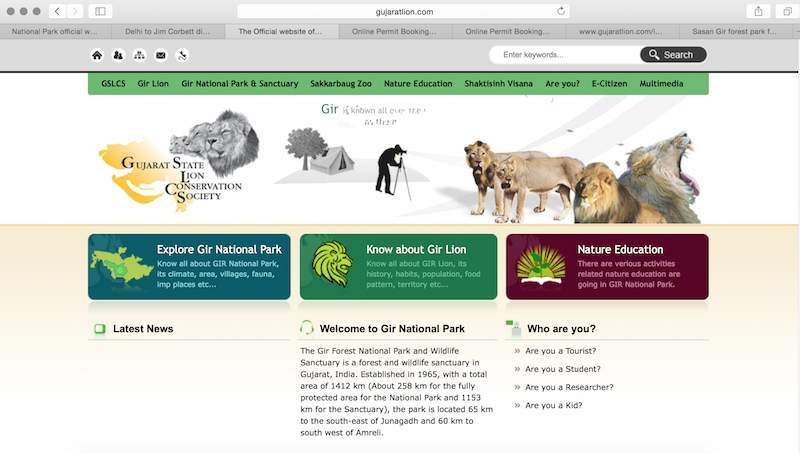
Task: Go to site home via house icon
Action: click(97, 55)
